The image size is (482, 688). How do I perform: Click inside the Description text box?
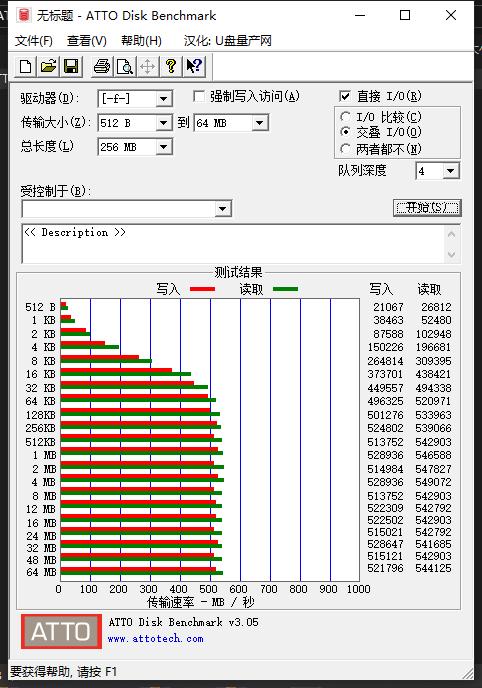click(232, 244)
